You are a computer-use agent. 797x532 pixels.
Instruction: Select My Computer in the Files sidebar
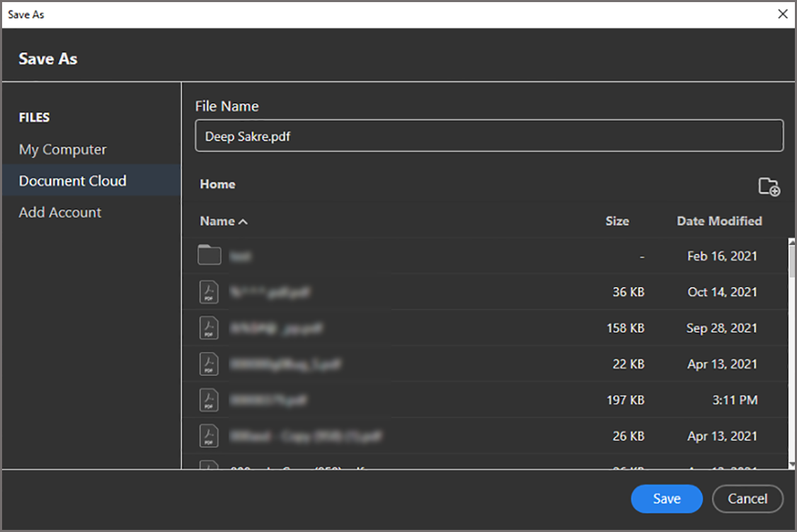coord(62,149)
